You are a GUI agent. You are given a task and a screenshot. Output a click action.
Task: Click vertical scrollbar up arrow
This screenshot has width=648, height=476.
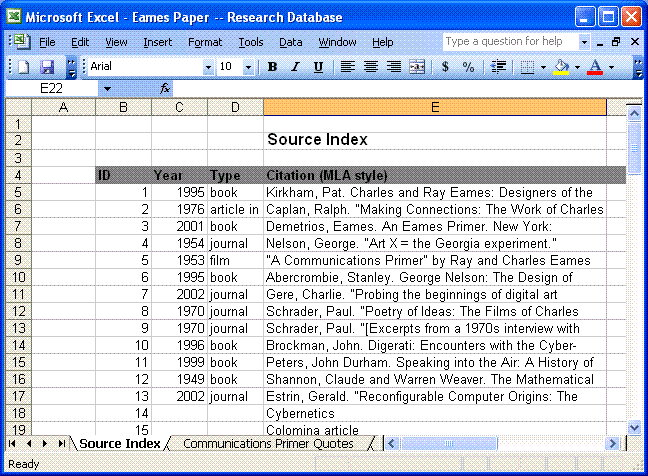point(634,113)
